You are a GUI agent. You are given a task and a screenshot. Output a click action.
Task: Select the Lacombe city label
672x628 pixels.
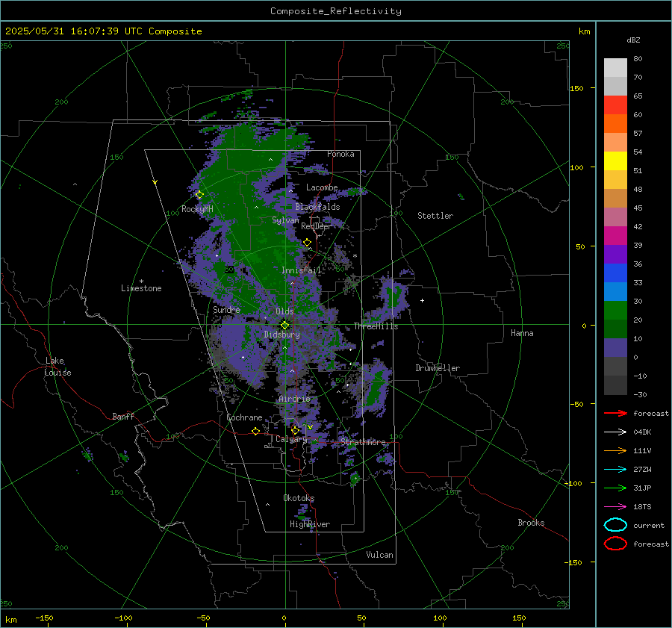[x=322, y=187]
